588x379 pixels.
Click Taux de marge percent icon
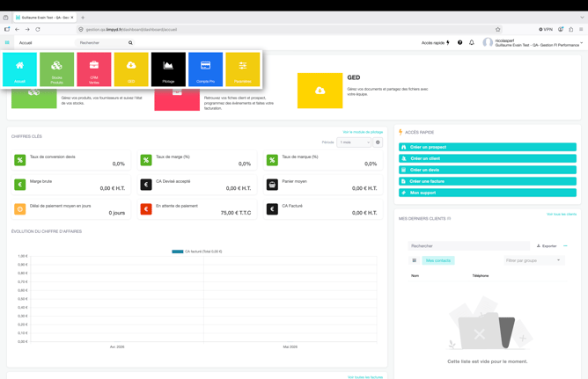click(x=146, y=160)
